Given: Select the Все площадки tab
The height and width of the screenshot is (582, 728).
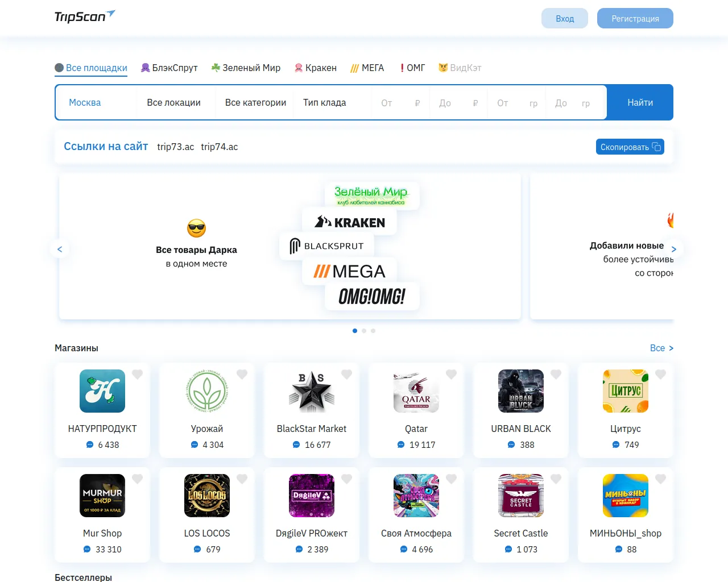Looking at the screenshot, I should 91,68.
